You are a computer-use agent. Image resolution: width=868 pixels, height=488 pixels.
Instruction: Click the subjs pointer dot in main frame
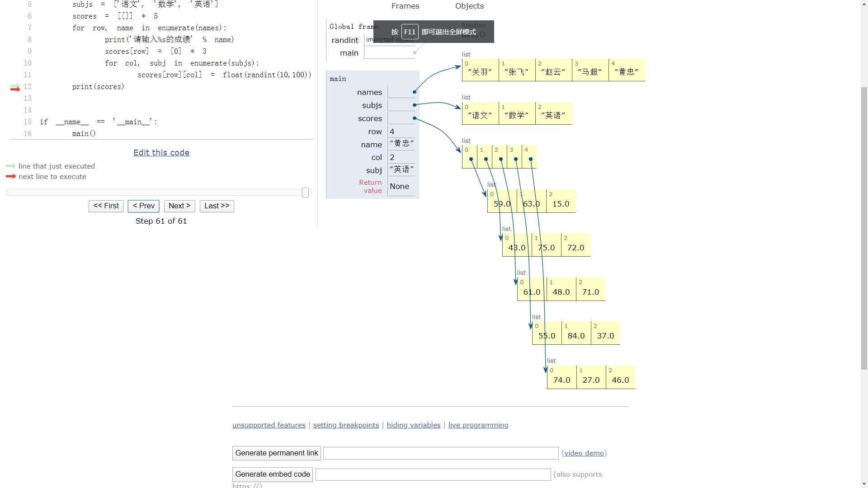point(414,105)
